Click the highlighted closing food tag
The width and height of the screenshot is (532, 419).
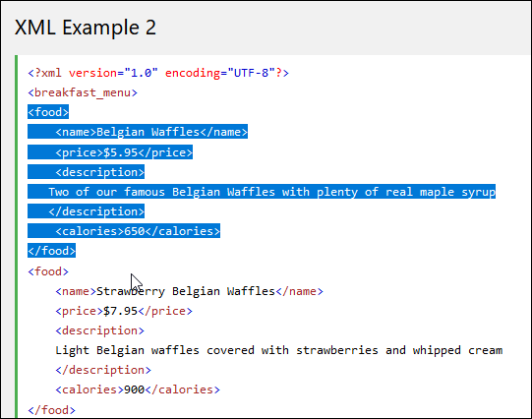coord(51,251)
